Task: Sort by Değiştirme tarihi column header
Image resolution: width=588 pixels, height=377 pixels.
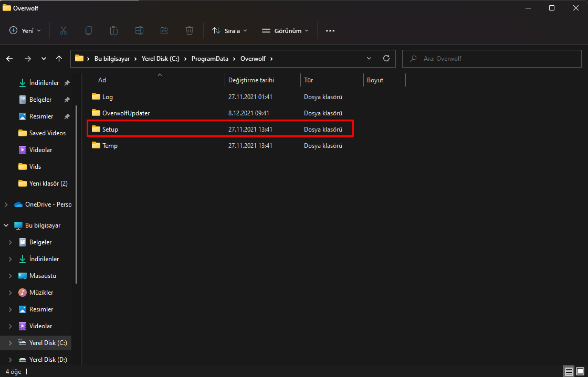Action: pos(251,80)
